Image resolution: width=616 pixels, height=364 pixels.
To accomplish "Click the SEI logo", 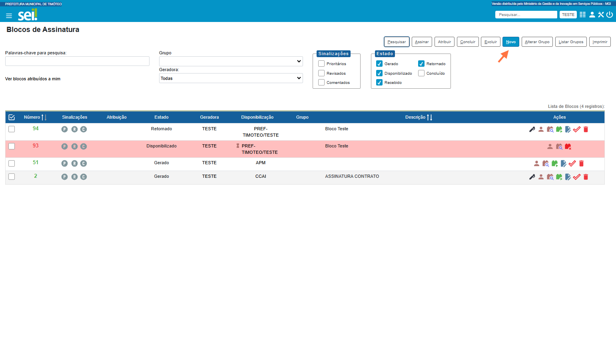I will [28, 15].
